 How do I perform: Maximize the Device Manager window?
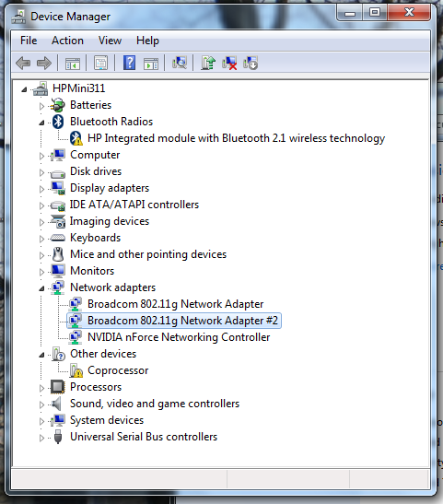pos(375,13)
